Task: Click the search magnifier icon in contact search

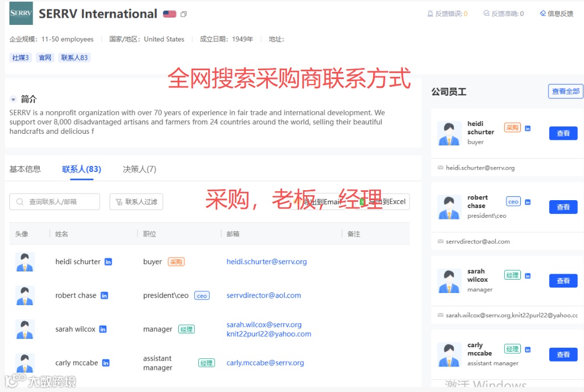Action: click(x=20, y=202)
